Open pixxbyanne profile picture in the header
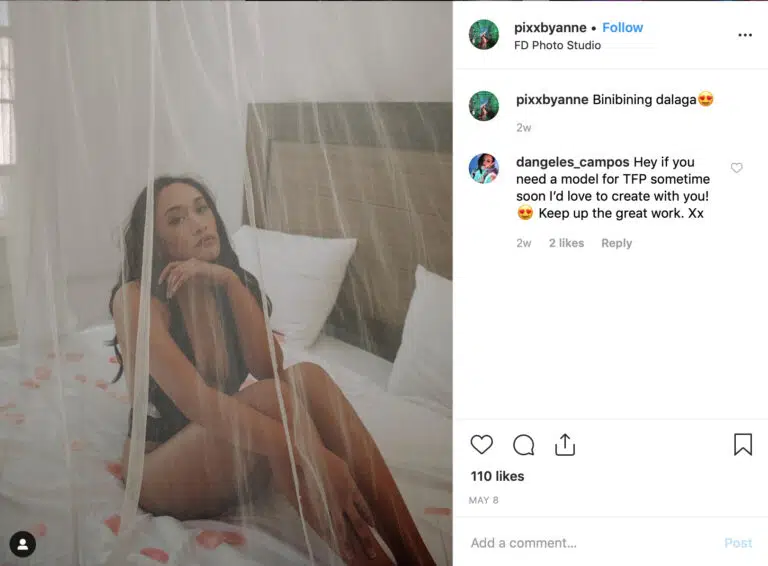This screenshot has height=566, width=768. coord(484,35)
